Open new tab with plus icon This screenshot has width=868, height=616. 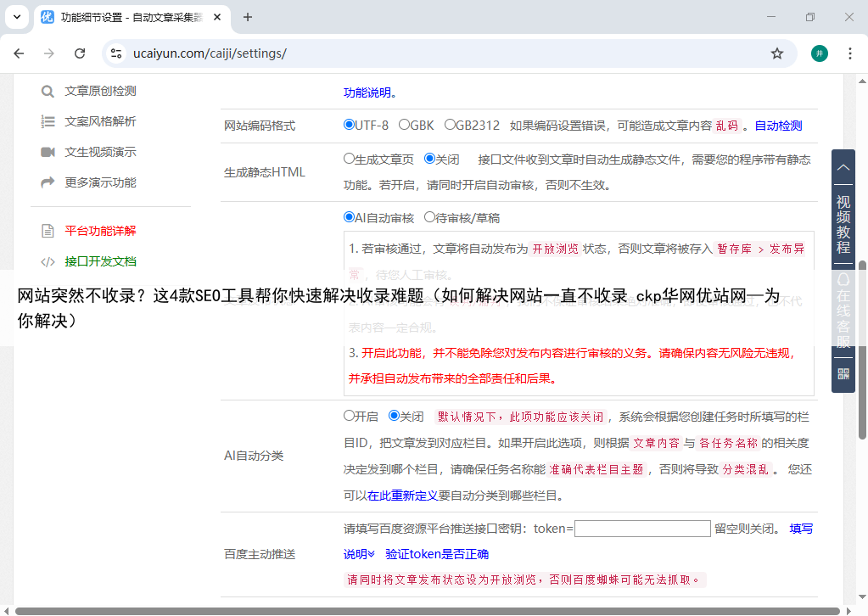(248, 17)
